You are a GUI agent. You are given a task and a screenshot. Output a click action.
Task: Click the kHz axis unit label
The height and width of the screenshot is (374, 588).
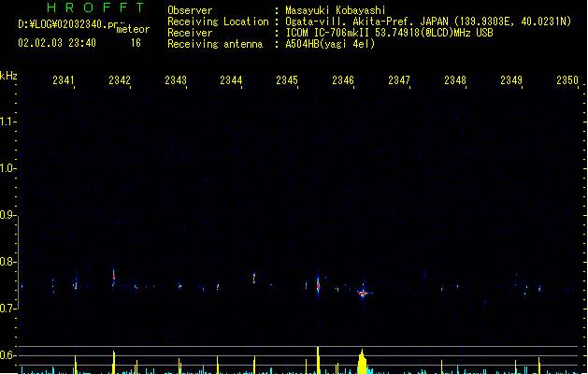coord(8,76)
